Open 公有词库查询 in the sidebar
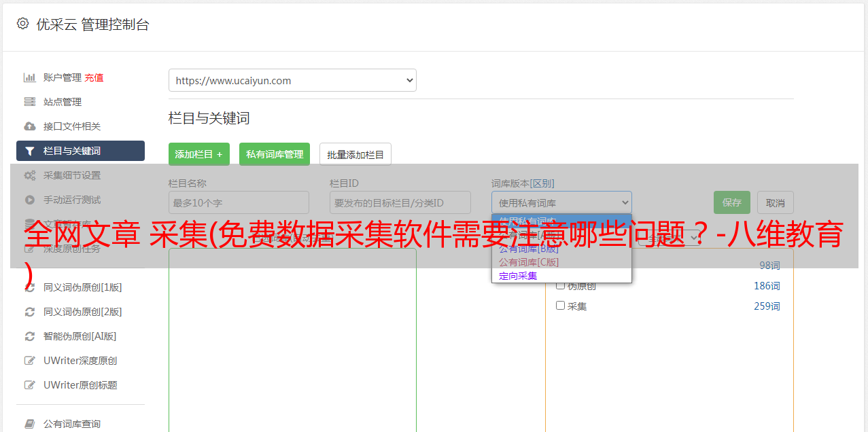The width and height of the screenshot is (868, 432). [72, 424]
